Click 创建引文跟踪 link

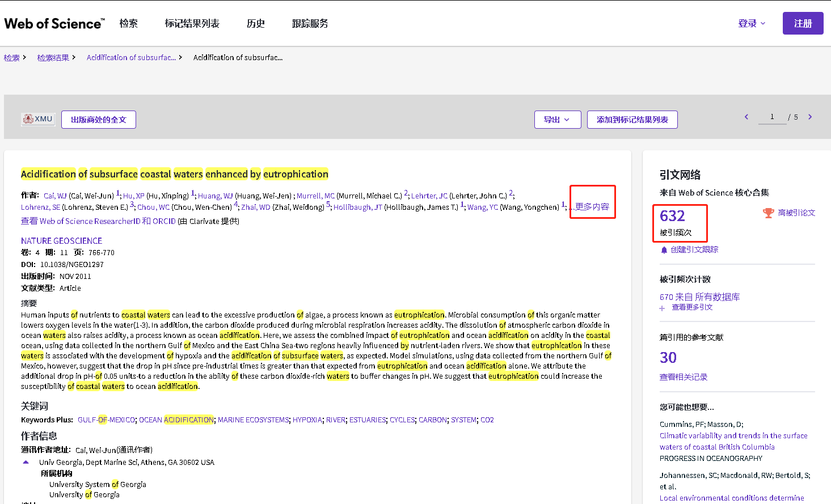click(x=694, y=249)
